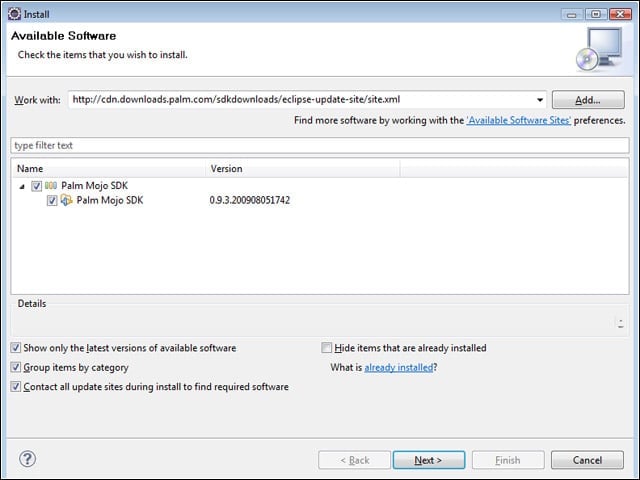Click the type filter text field
640x480 pixels.
point(320,145)
